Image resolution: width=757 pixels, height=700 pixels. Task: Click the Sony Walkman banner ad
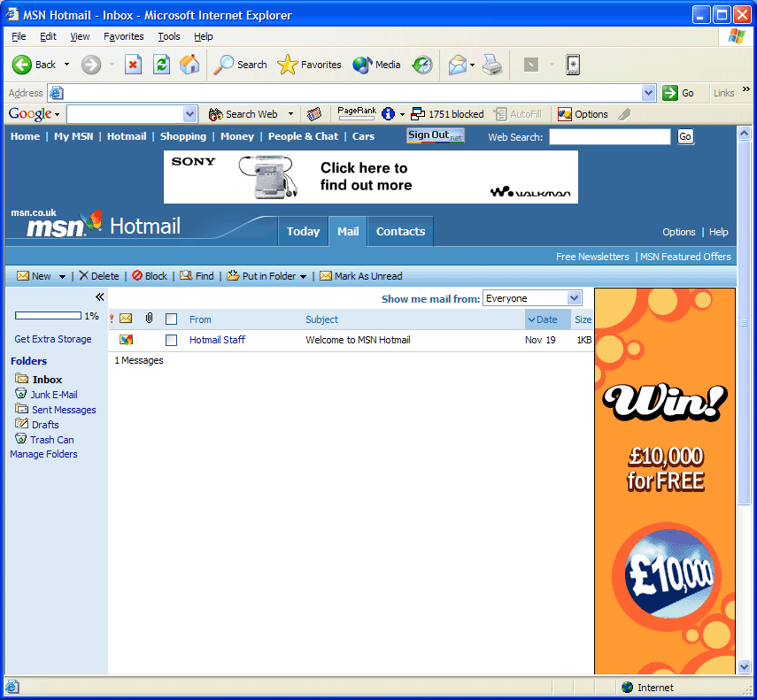[371, 177]
